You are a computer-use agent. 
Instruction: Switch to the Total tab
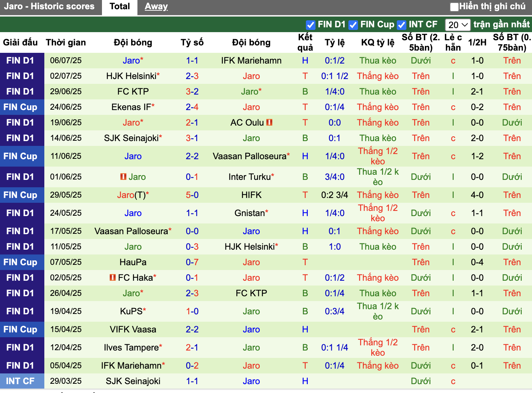120,7
